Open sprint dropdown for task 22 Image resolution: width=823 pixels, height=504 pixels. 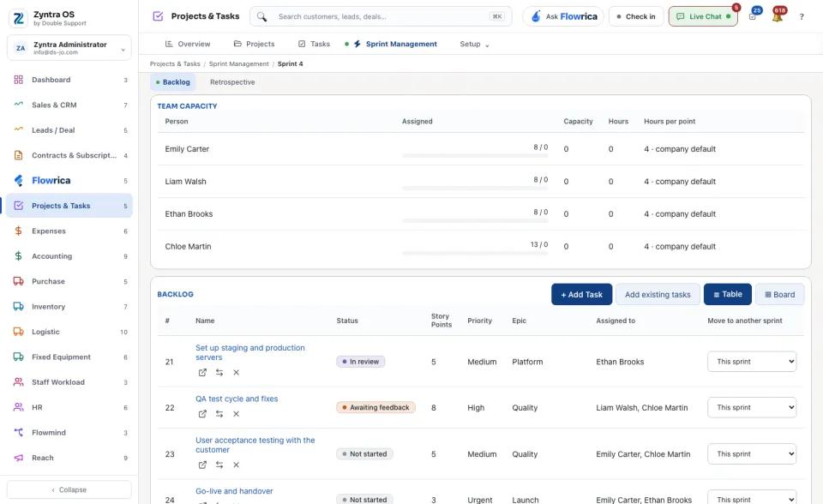(x=752, y=407)
